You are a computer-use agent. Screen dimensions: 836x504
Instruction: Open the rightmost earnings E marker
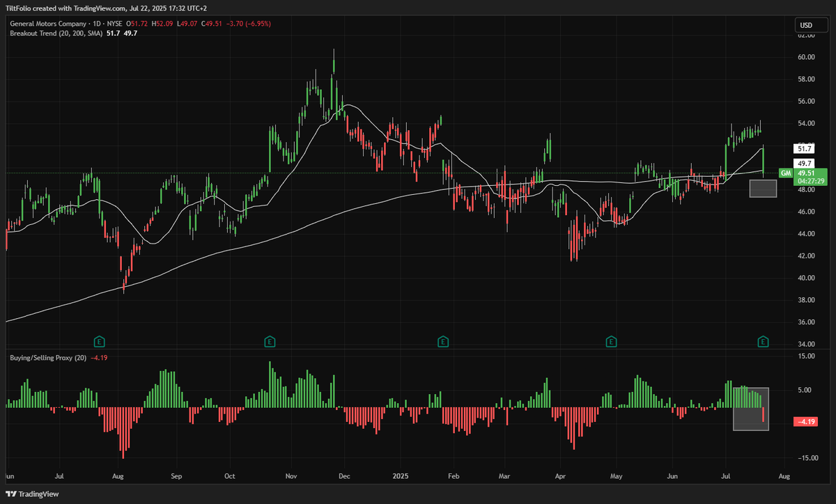pyautogui.click(x=764, y=341)
